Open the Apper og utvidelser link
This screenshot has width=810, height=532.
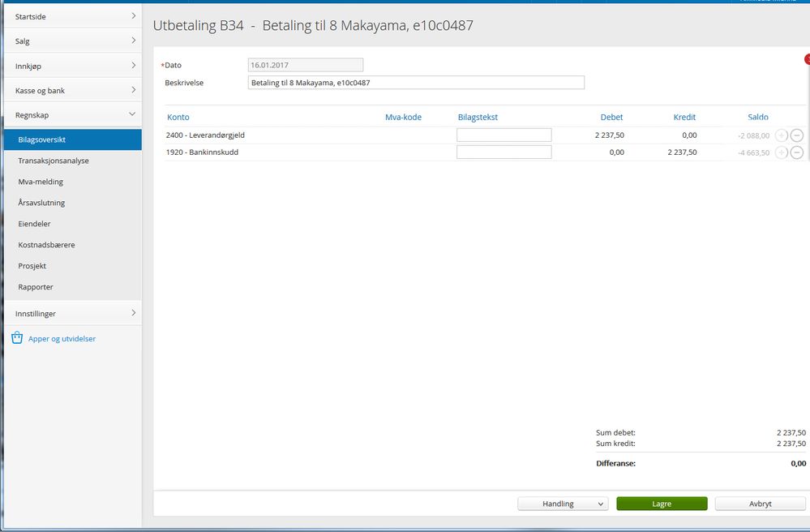(x=62, y=339)
